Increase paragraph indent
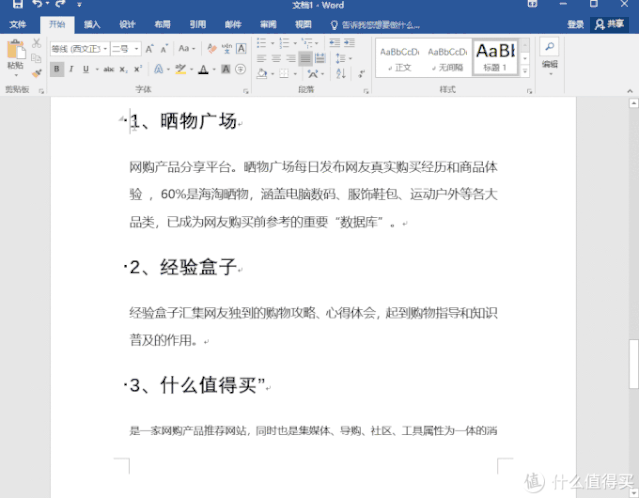639x498 pixels. (x=349, y=43)
